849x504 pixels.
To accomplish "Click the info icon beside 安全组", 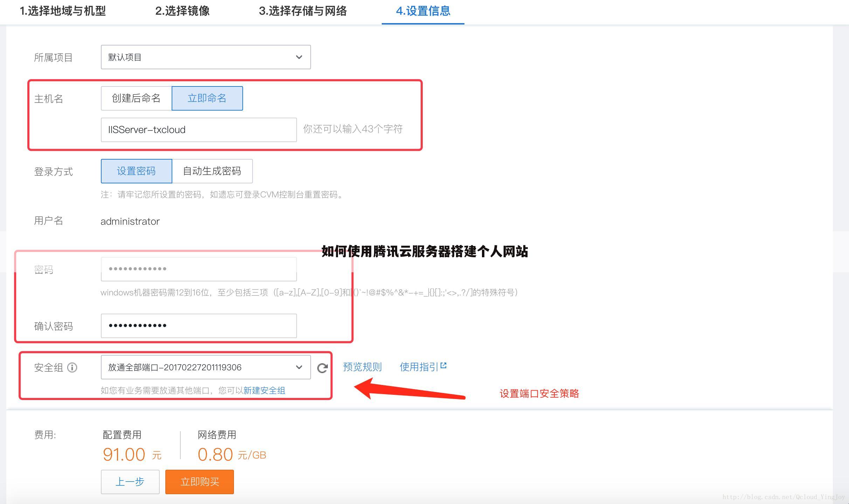I will 73,367.
